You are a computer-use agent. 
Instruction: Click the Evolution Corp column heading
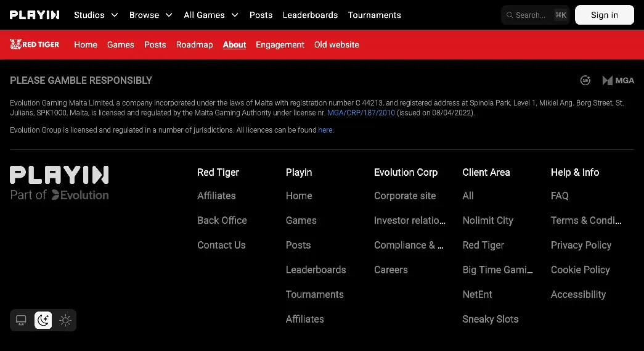coord(406,172)
